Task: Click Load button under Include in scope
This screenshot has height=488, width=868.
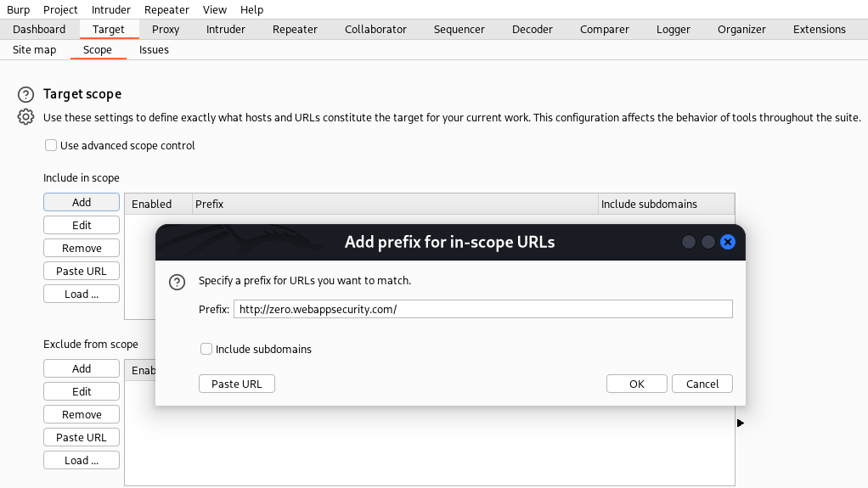Action: [82, 294]
